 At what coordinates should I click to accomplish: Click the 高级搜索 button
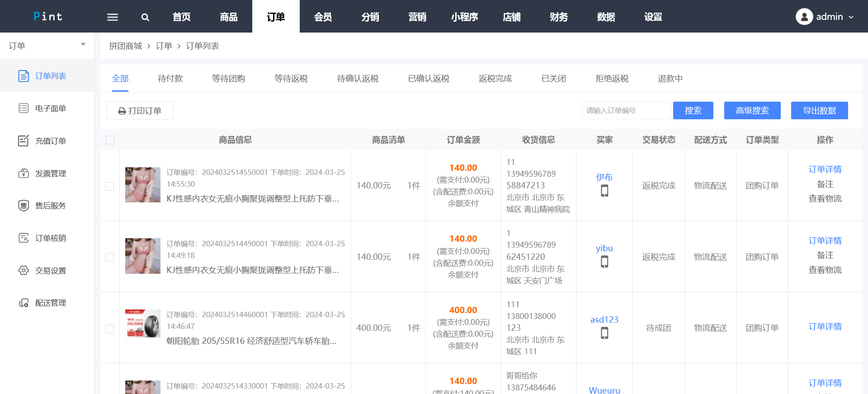(752, 111)
